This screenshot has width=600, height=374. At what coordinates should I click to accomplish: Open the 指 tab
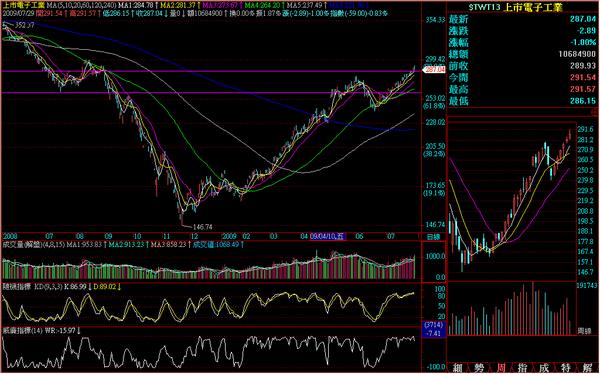[x=522, y=368]
